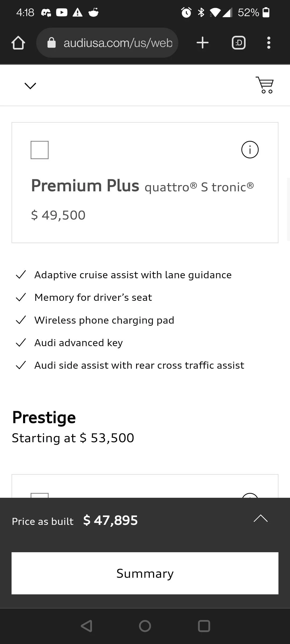Screen dimensions: 290x644
Task: Click the Summary button
Action: (x=145, y=573)
